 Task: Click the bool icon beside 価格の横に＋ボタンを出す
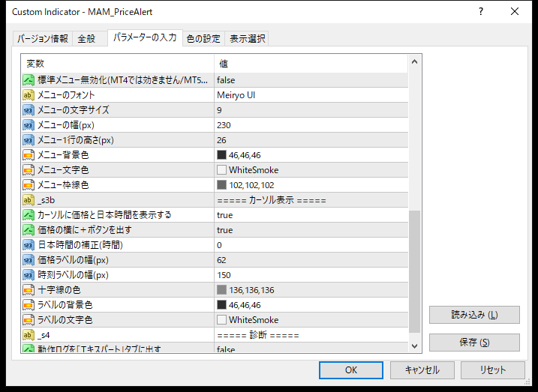[x=29, y=230]
